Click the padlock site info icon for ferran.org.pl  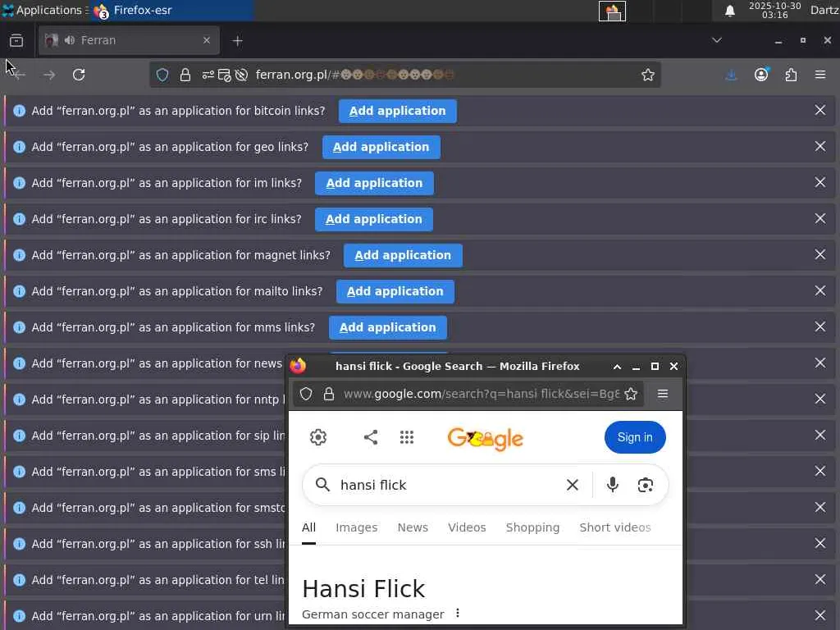(185, 75)
